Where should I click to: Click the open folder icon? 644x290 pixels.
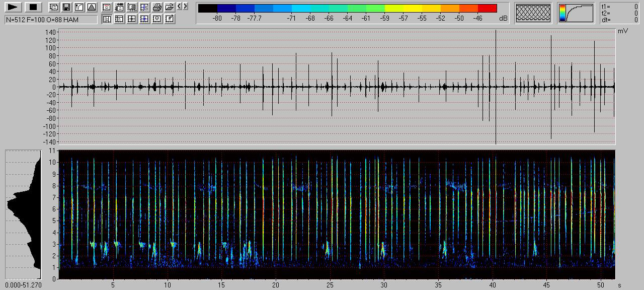click(x=170, y=7)
